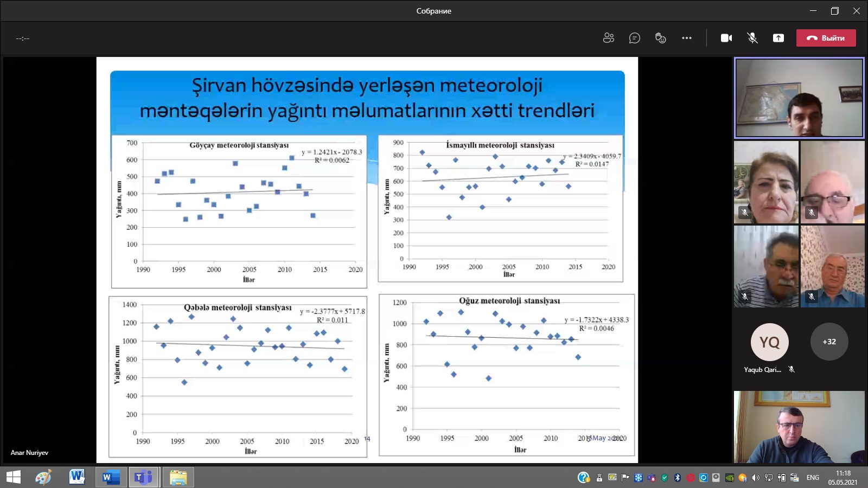The image size is (868, 488).
Task: Open File Explorer from the taskbar
Action: [x=178, y=477]
